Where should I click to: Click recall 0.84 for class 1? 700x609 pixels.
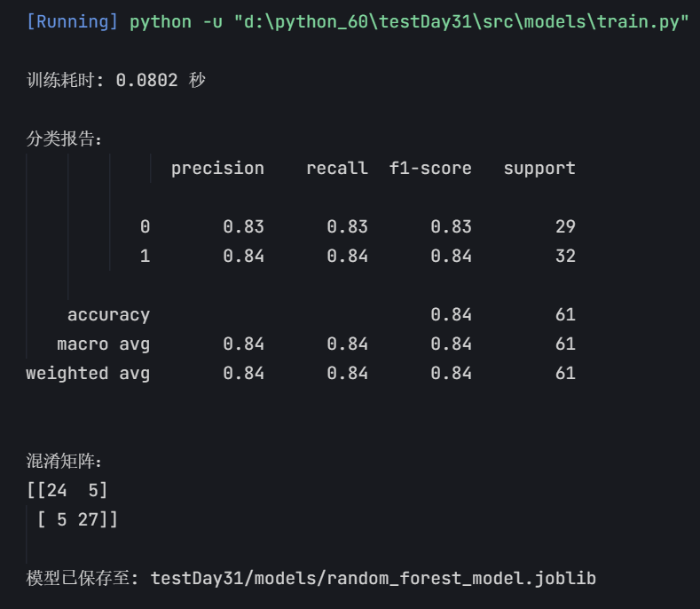click(347, 256)
